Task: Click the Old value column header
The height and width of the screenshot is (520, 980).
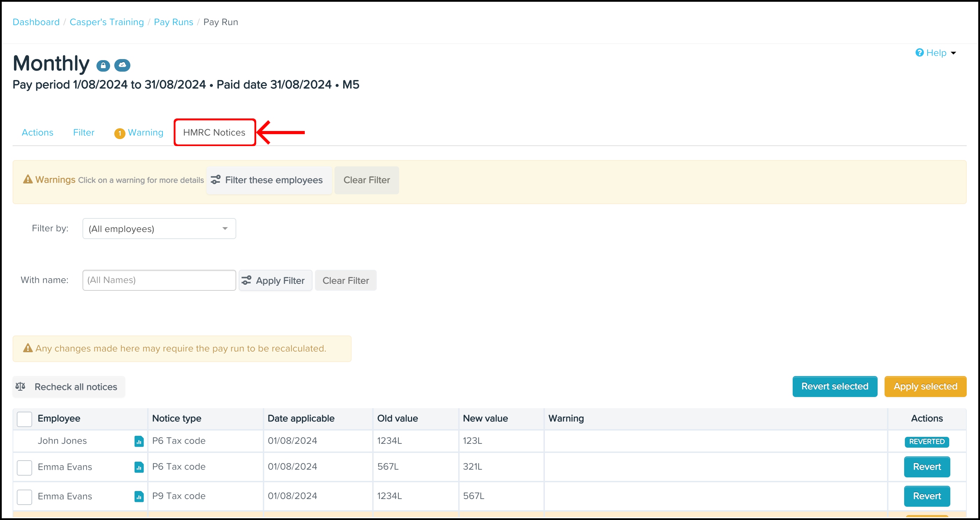Action: 397,418
